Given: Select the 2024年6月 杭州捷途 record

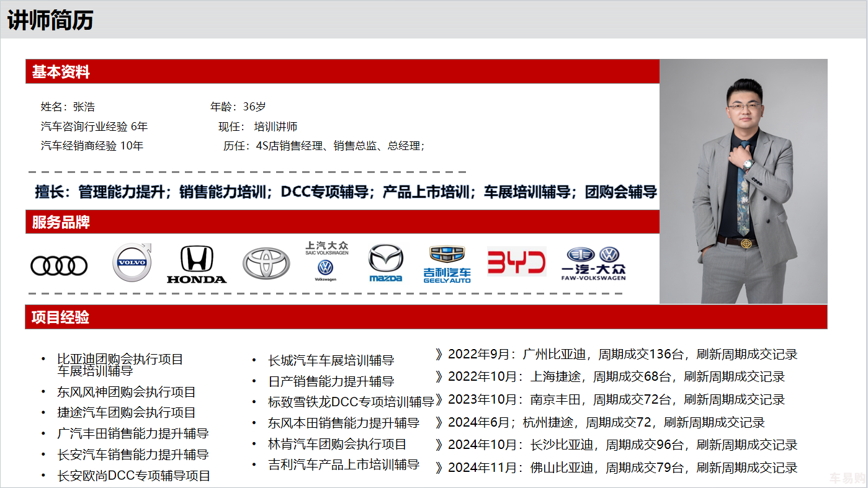Looking at the screenshot, I should (x=600, y=422).
